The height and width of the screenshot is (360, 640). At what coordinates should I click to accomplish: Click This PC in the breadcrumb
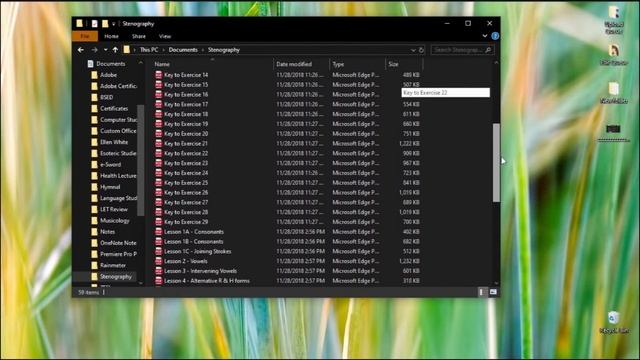[149, 50]
